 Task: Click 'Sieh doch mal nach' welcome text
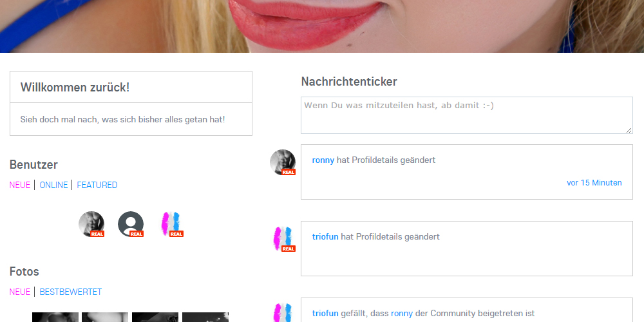coord(123,120)
